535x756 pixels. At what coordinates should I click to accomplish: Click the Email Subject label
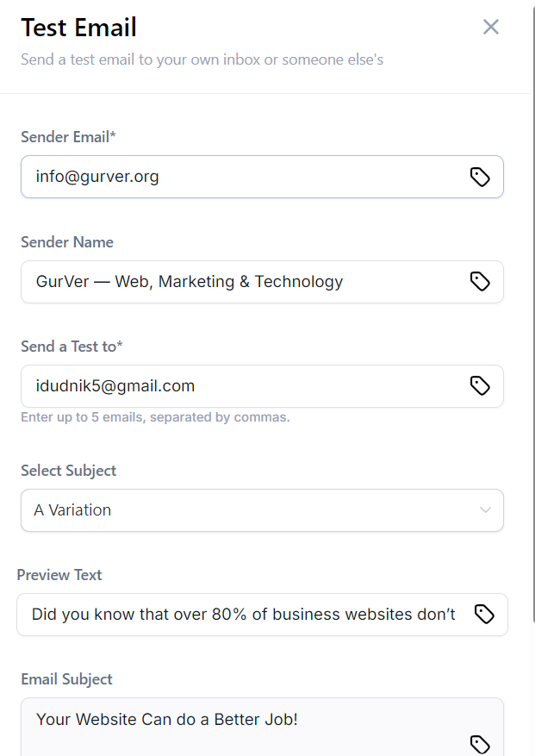pyautogui.click(x=66, y=679)
